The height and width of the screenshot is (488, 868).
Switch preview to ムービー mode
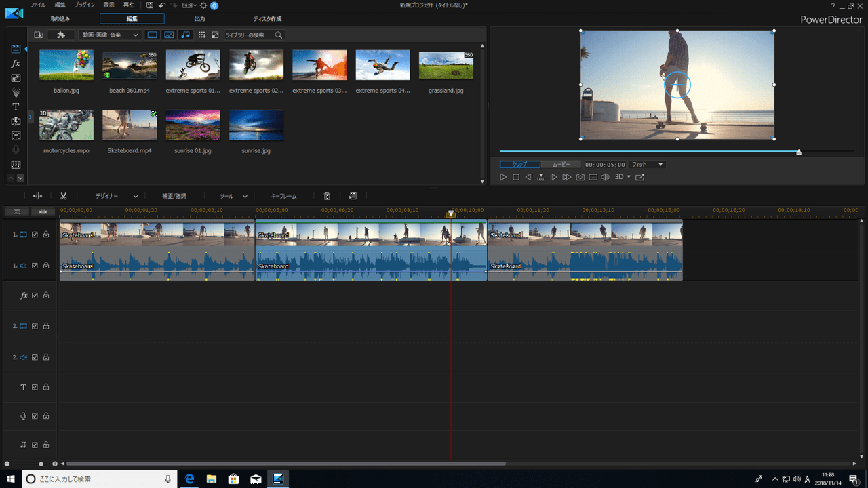561,165
